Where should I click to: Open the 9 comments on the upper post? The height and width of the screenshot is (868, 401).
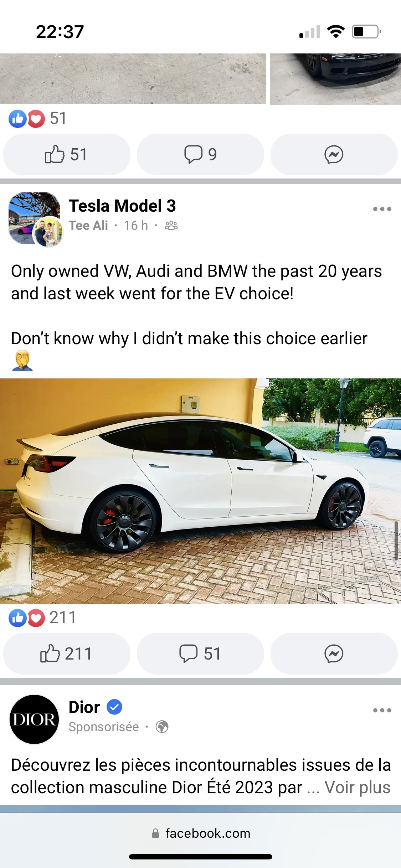pos(200,154)
